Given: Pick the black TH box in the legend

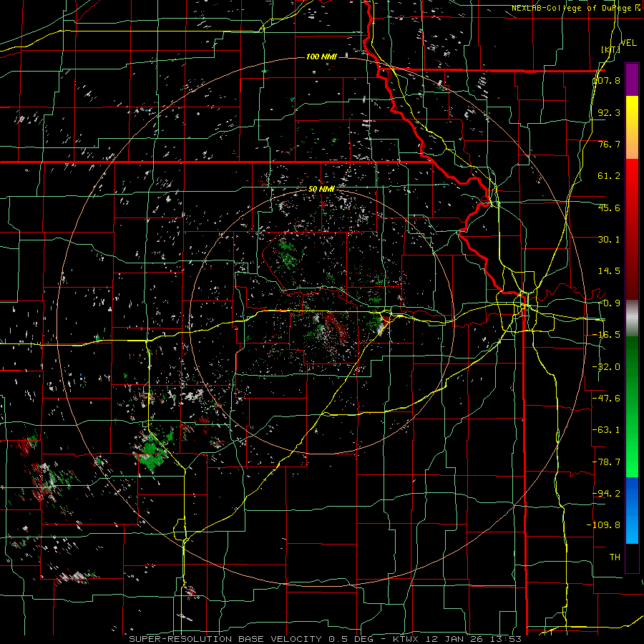Looking at the screenshot, I should tap(632, 558).
